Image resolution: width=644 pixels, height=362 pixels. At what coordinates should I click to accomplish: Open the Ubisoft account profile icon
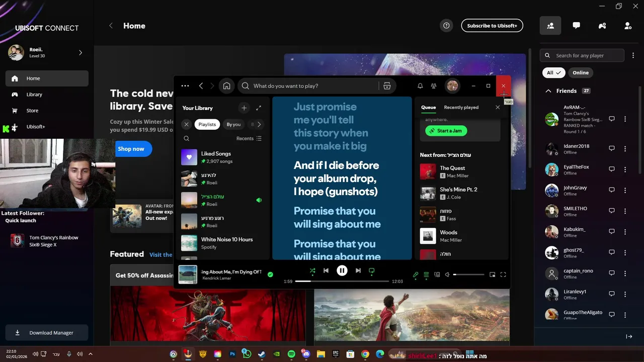628,26
